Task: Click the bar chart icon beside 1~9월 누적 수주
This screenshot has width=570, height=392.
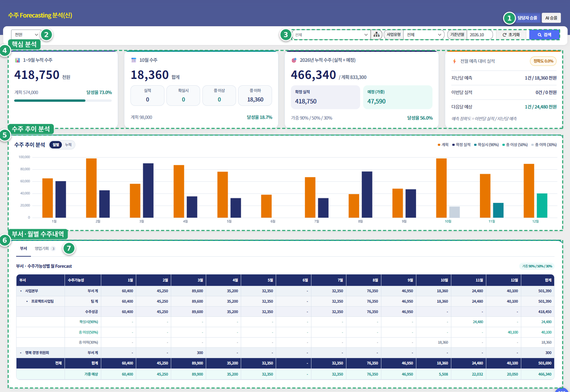Action: (x=17, y=60)
